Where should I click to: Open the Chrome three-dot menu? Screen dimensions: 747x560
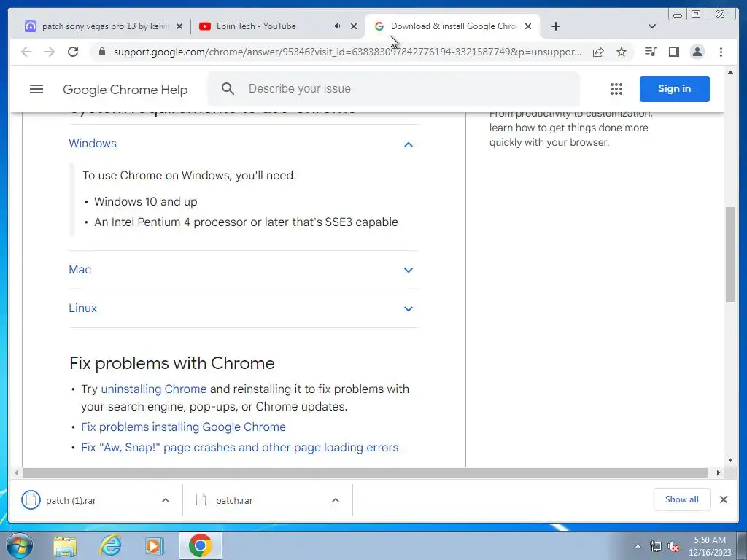[721, 52]
